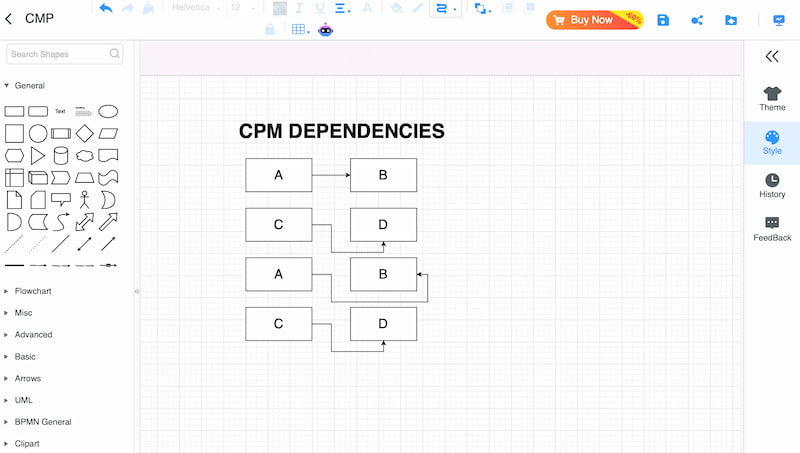Click the send to back icon
Screen dimensions: 800x453
pos(529,8)
